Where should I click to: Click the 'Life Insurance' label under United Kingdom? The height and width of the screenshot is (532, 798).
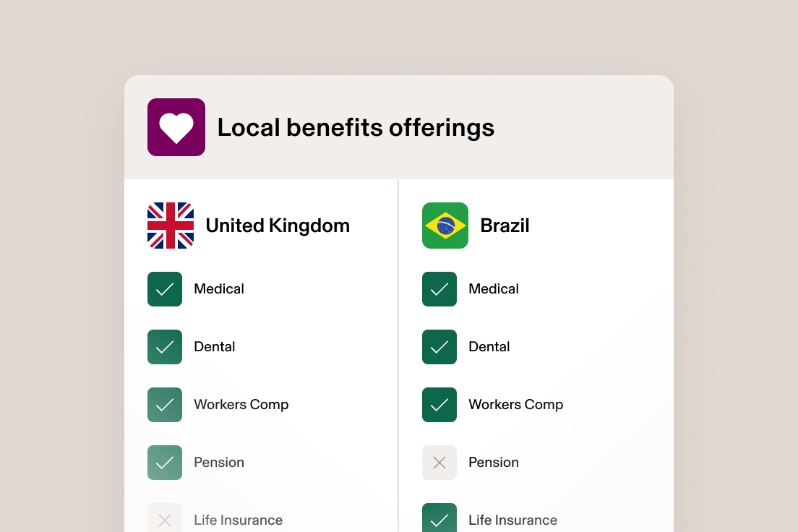(x=238, y=520)
